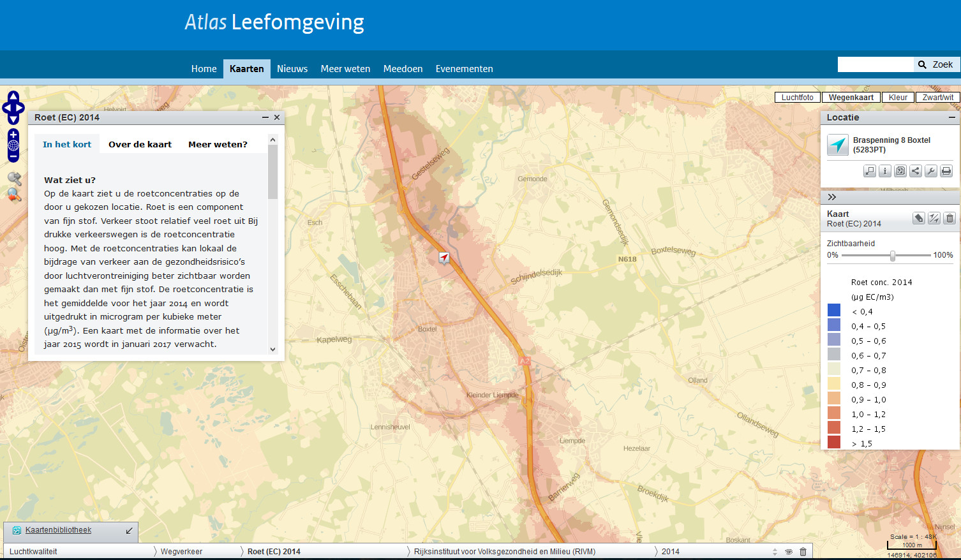
Task: Click the compare locations icon next to Kaart
Action: coord(934,218)
